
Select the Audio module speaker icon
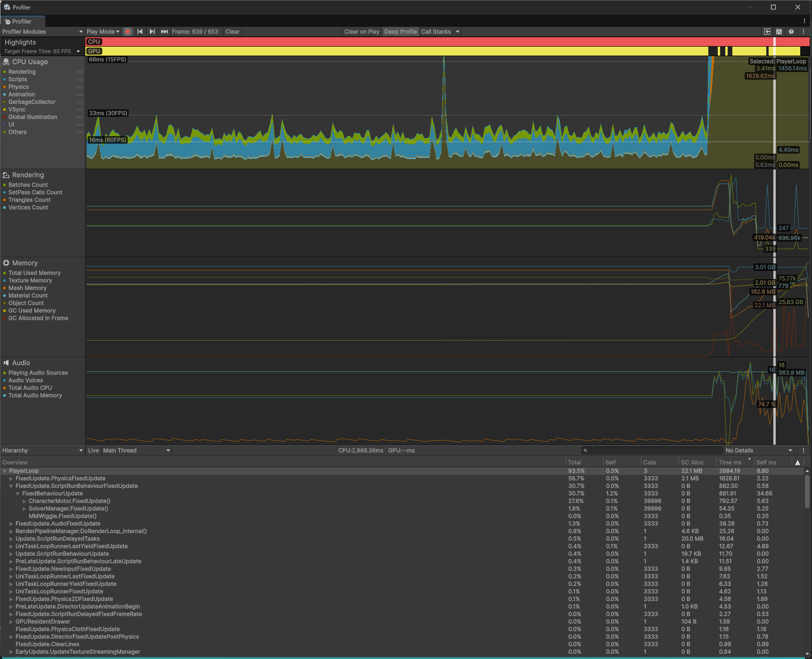click(6, 363)
